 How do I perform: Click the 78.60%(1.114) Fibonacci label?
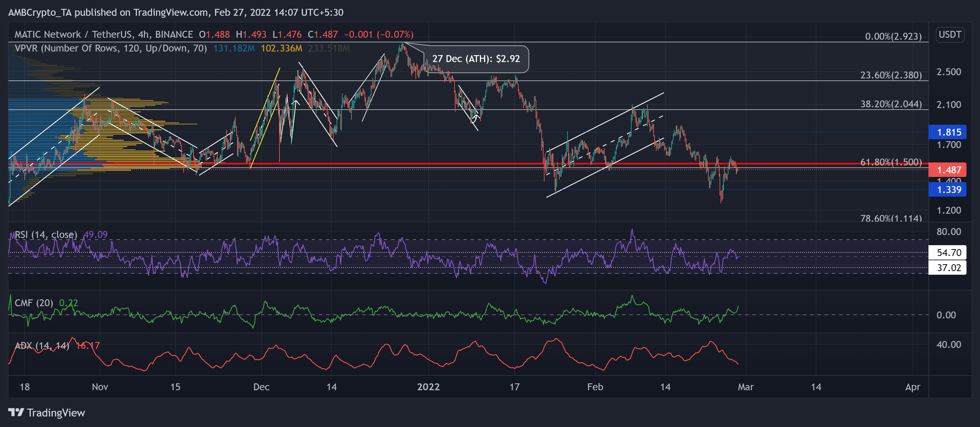point(891,218)
